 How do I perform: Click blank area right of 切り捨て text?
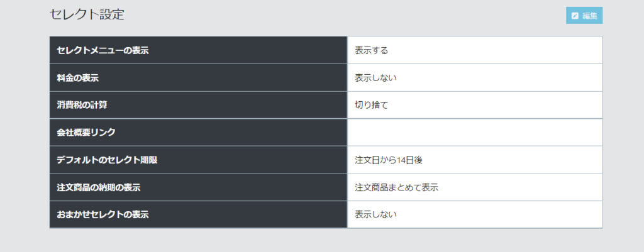[491, 105]
